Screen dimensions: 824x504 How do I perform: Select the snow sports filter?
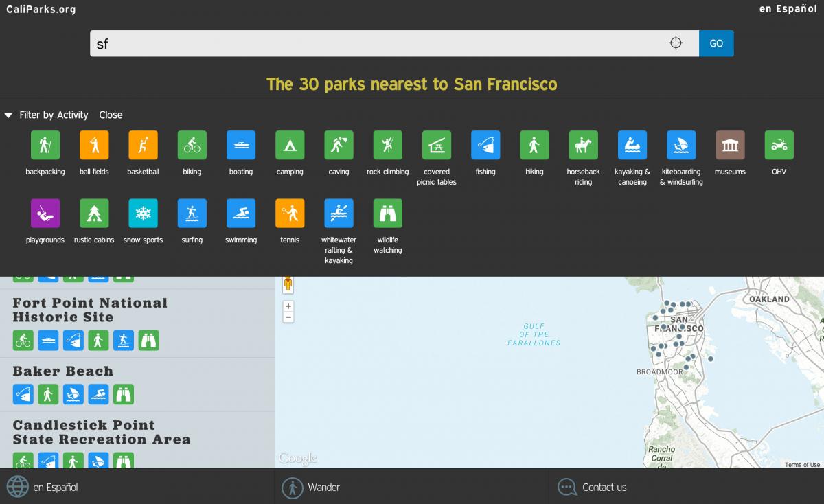pyautogui.click(x=143, y=214)
